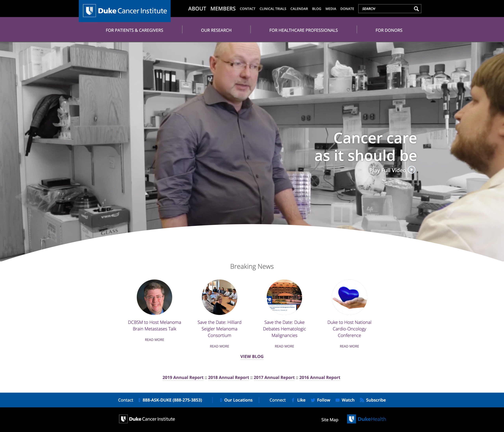
Task: Click the RSS Subscribe icon
Action: [x=362, y=400]
